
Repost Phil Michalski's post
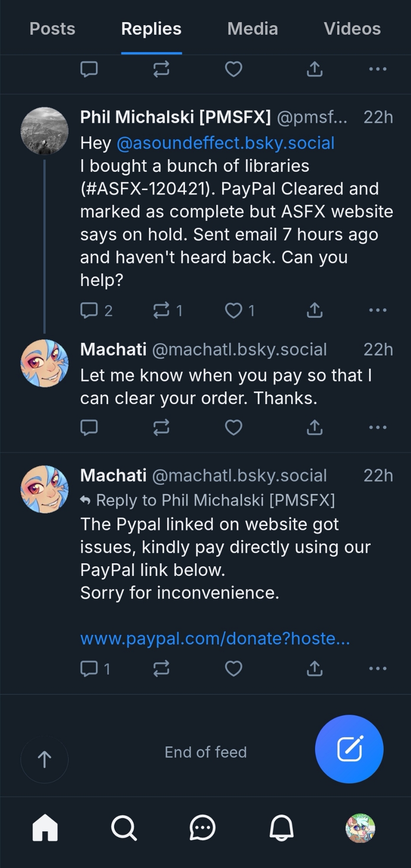tap(161, 310)
